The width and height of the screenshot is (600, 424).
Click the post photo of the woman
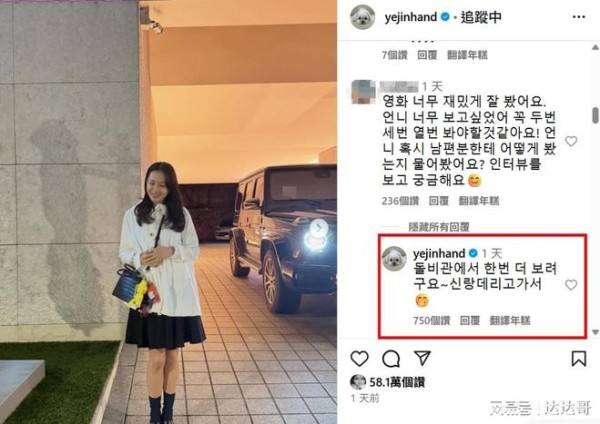tap(168, 212)
